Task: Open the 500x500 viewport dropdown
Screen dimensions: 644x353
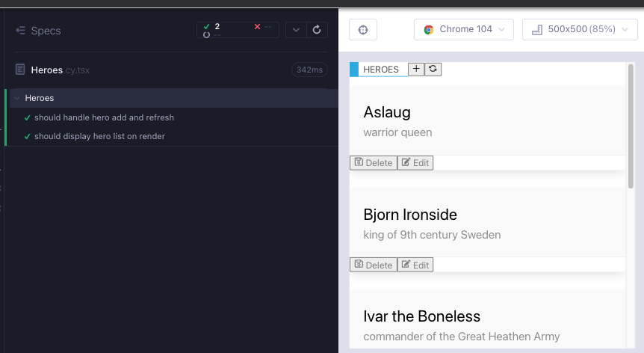Action: pos(580,30)
